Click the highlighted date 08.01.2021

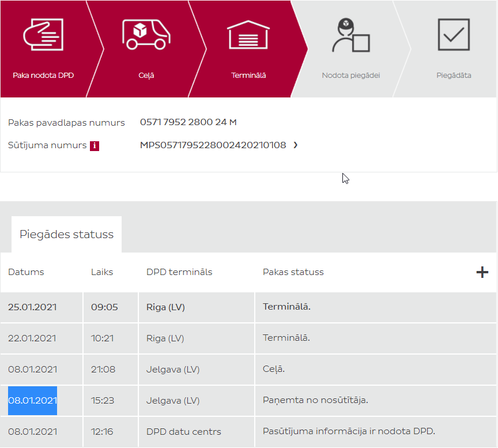point(32,400)
